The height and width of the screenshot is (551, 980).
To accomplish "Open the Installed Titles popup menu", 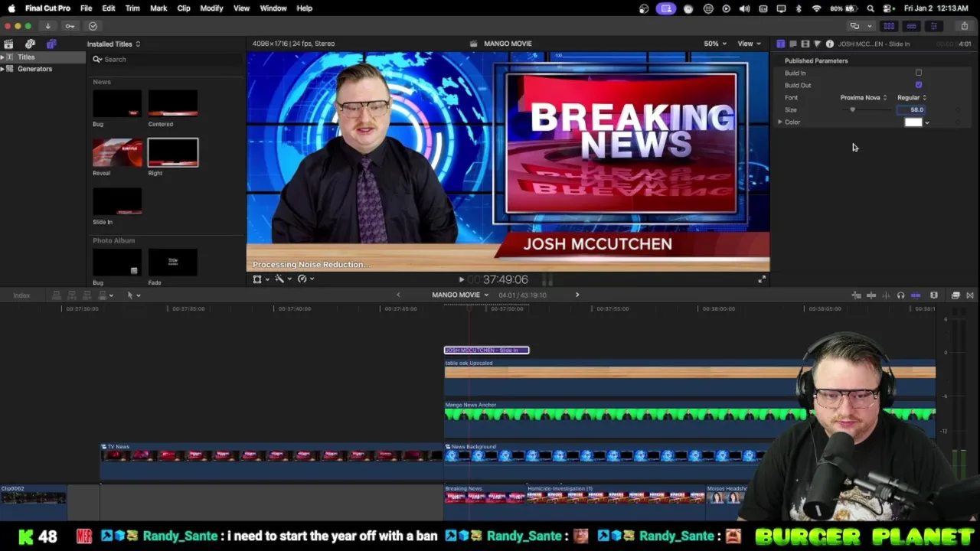I will coord(113,44).
